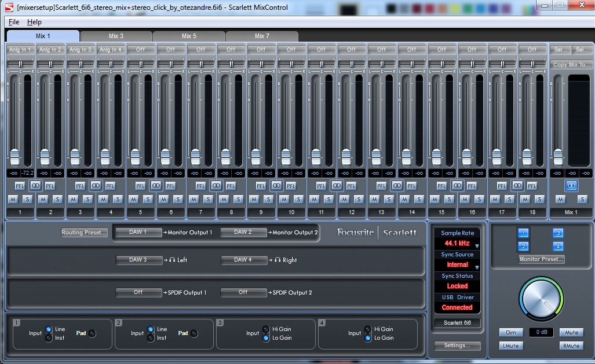Screen dimensions: 595x364
Task: Solo mixer channel 8
Action: (x=238, y=199)
